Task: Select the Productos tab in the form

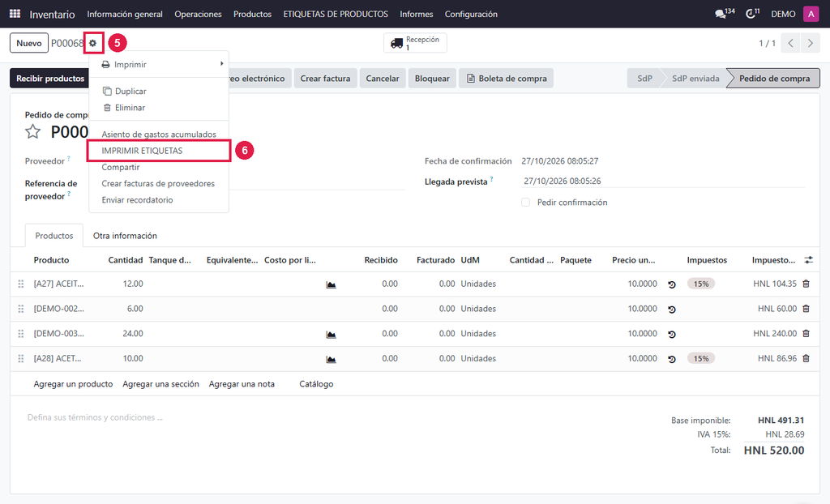Action: 54,236
